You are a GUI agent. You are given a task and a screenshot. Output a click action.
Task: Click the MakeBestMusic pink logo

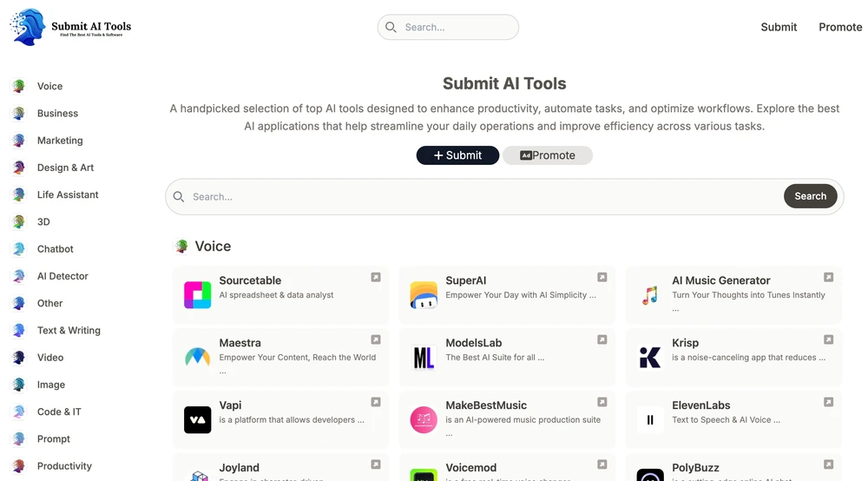tap(424, 419)
